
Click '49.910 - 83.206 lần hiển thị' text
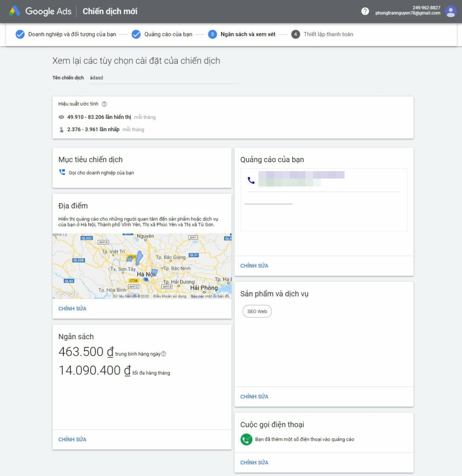pyautogui.click(x=99, y=117)
